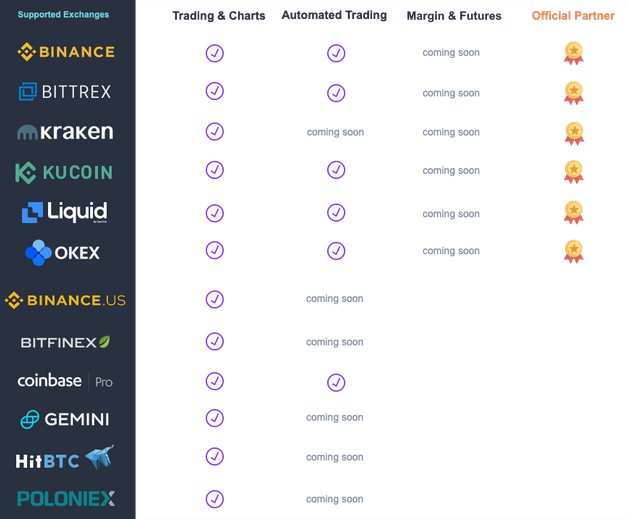Click KuCoin Trading & Charts checkmark
Screen dimensions: 628x519
point(215,170)
